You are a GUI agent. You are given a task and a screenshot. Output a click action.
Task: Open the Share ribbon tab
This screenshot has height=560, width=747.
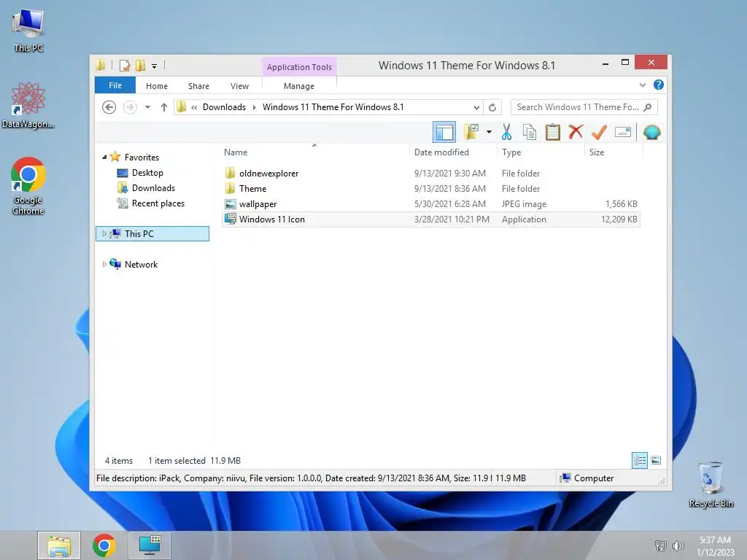point(198,86)
